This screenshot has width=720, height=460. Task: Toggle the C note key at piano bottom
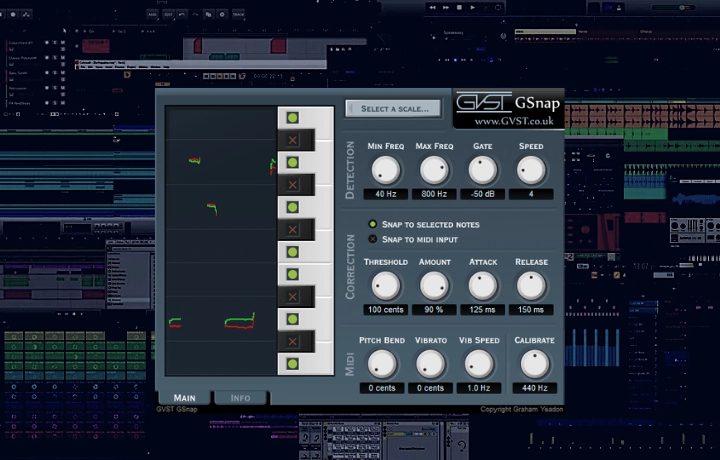(x=292, y=364)
